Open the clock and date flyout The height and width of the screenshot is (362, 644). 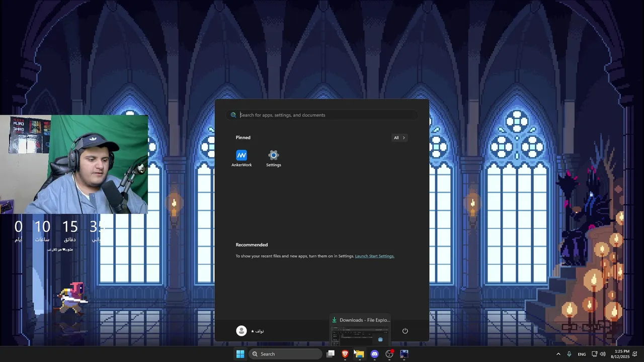[x=621, y=354]
